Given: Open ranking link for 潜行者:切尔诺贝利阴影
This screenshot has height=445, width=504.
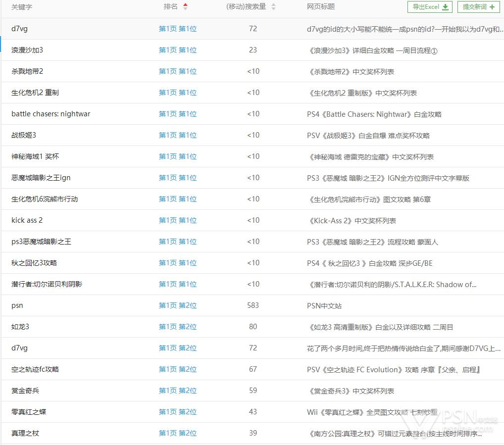Looking at the screenshot, I should (x=178, y=284).
